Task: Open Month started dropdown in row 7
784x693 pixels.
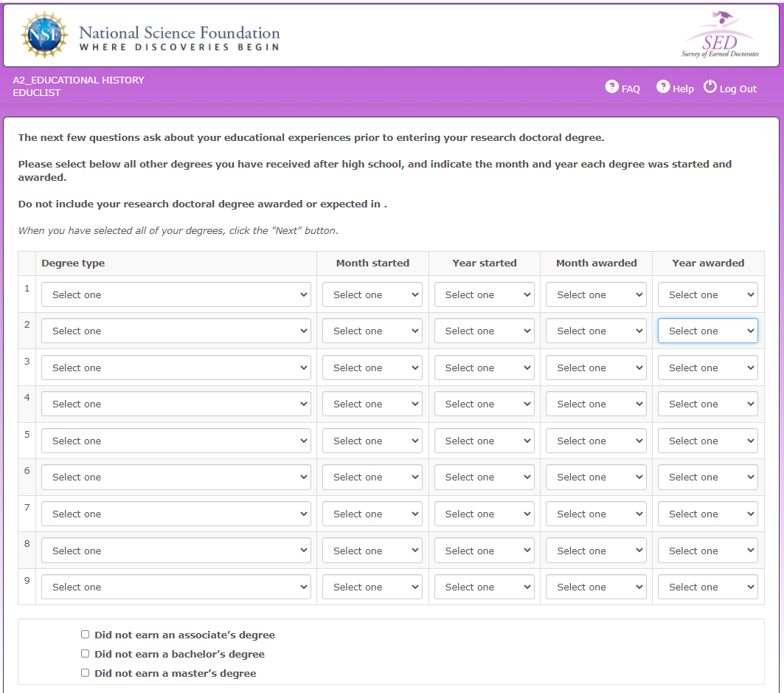Action: 372,514
